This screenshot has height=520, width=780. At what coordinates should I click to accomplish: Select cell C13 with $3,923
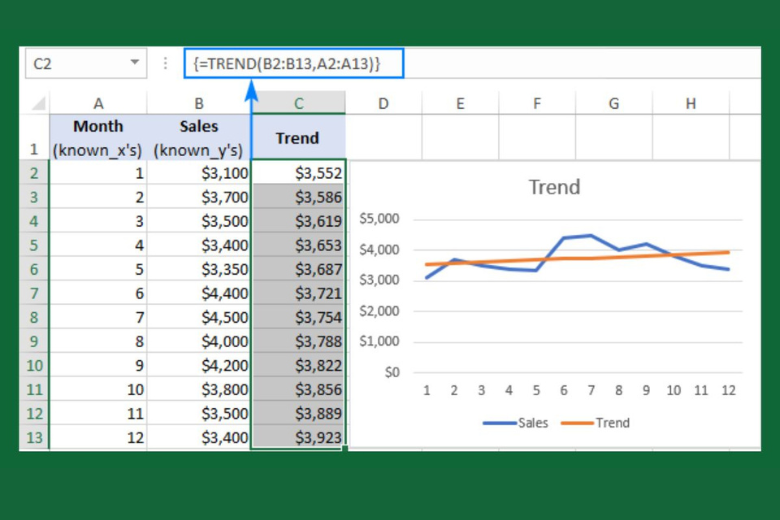pos(298,438)
